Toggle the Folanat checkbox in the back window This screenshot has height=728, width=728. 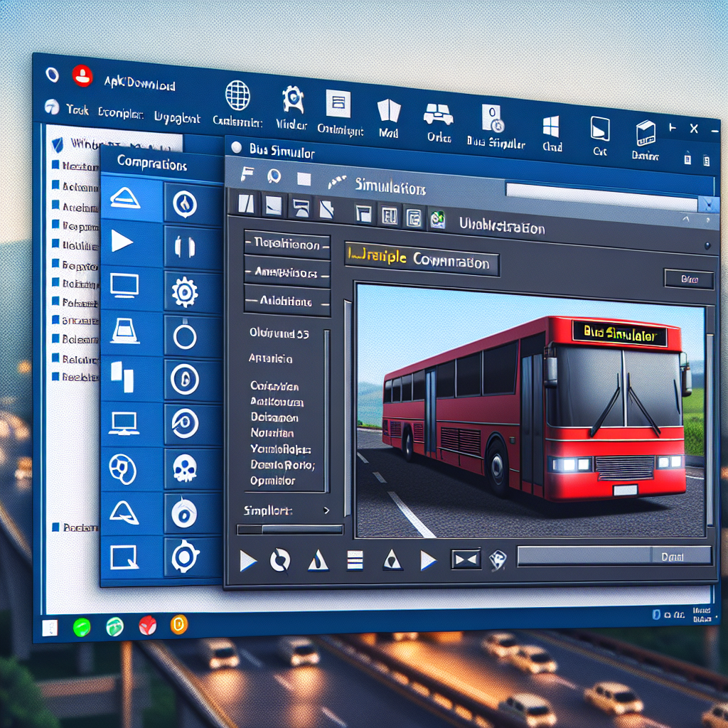(x=55, y=301)
